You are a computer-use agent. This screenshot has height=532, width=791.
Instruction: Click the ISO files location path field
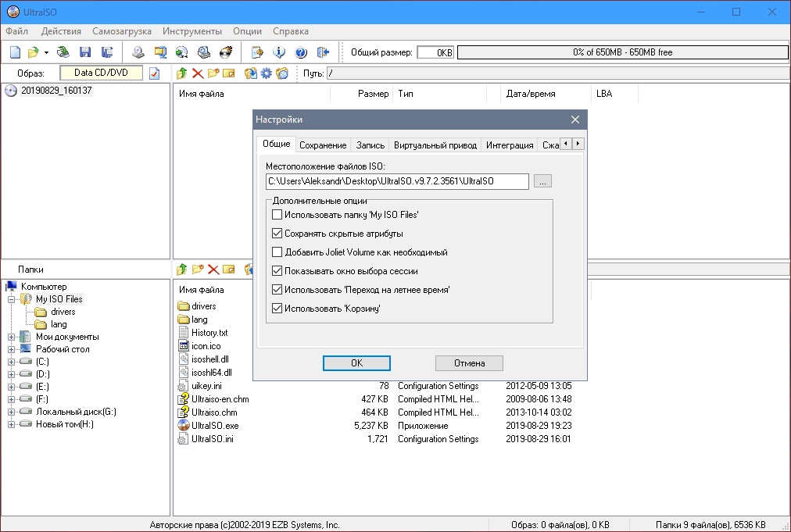[397, 181]
